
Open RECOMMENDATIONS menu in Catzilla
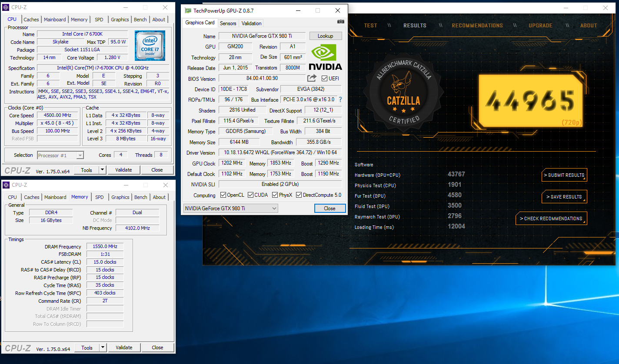(477, 26)
